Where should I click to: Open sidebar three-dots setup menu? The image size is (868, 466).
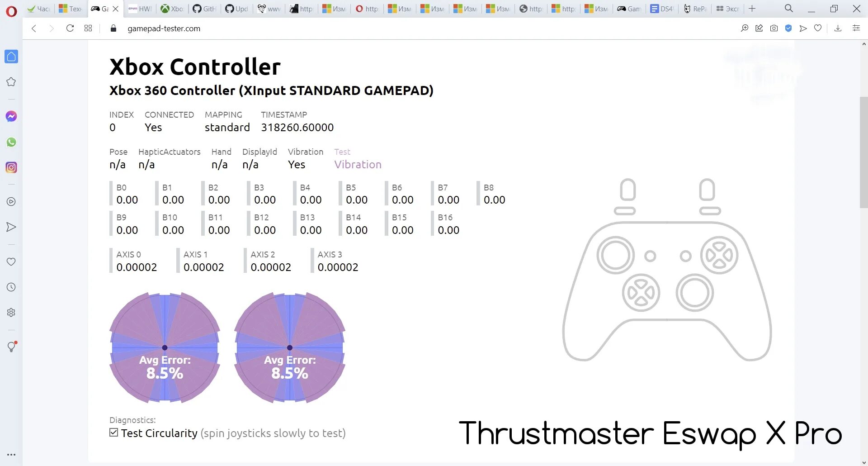tap(11, 455)
